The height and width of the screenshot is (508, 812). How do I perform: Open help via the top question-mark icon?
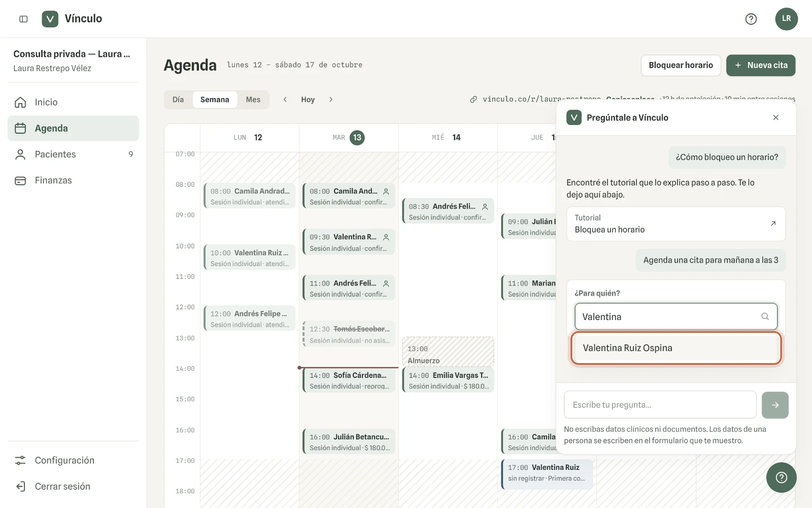pyautogui.click(x=751, y=19)
